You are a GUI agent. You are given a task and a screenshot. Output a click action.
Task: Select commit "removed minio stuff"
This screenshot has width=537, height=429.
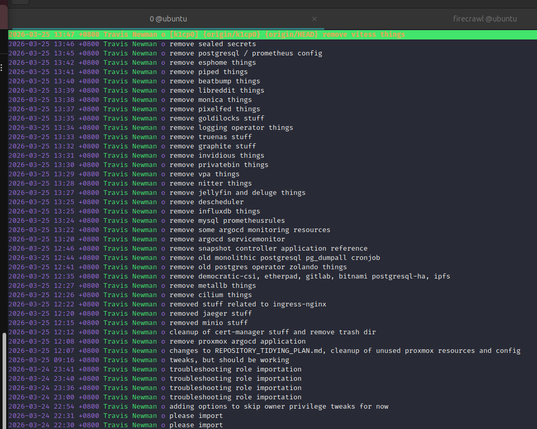[x=273, y=323]
